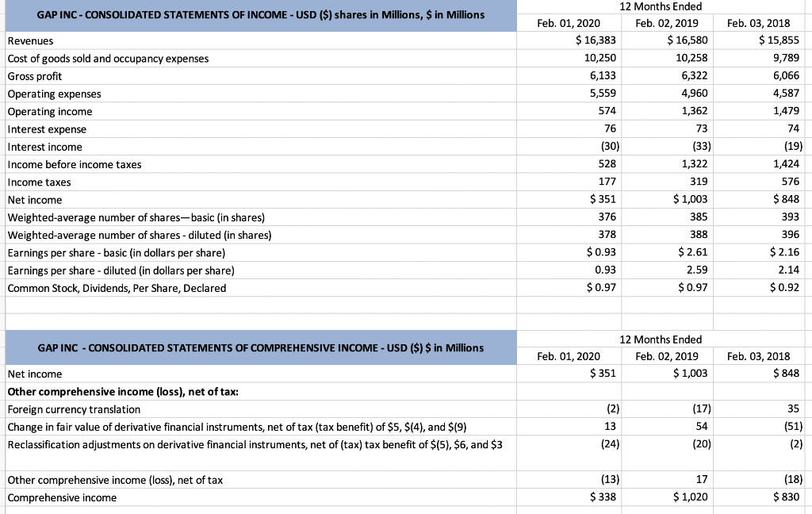
Task: Click the Feb. 02, 2019 column header
Action: (x=668, y=23)
